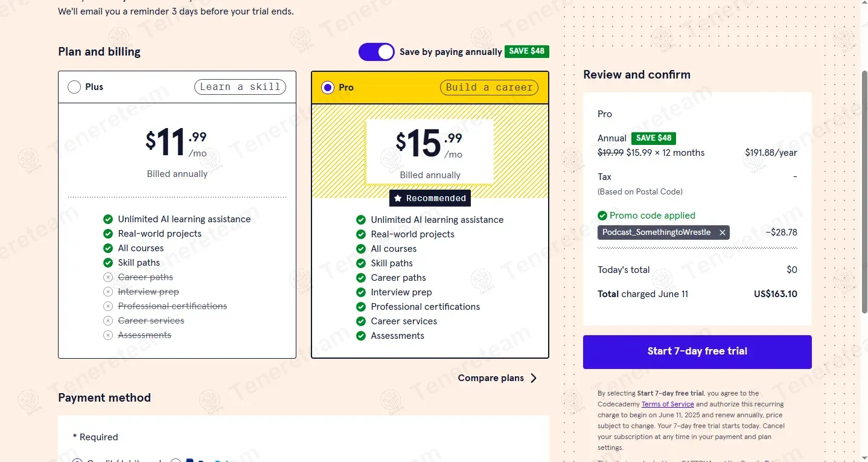Click green check icon beside Promo code applied
The width and height of the screenshot is (868, 462).
click(x=602, y=216)
